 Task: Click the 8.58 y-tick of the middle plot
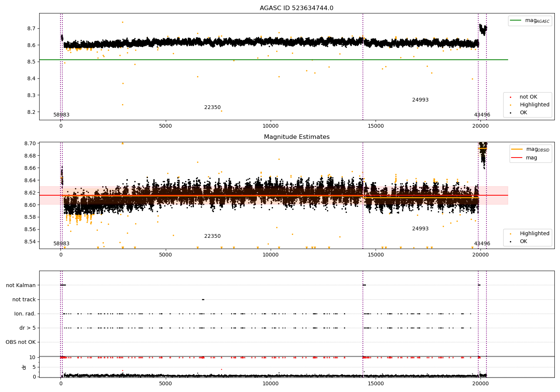[30, 217]
